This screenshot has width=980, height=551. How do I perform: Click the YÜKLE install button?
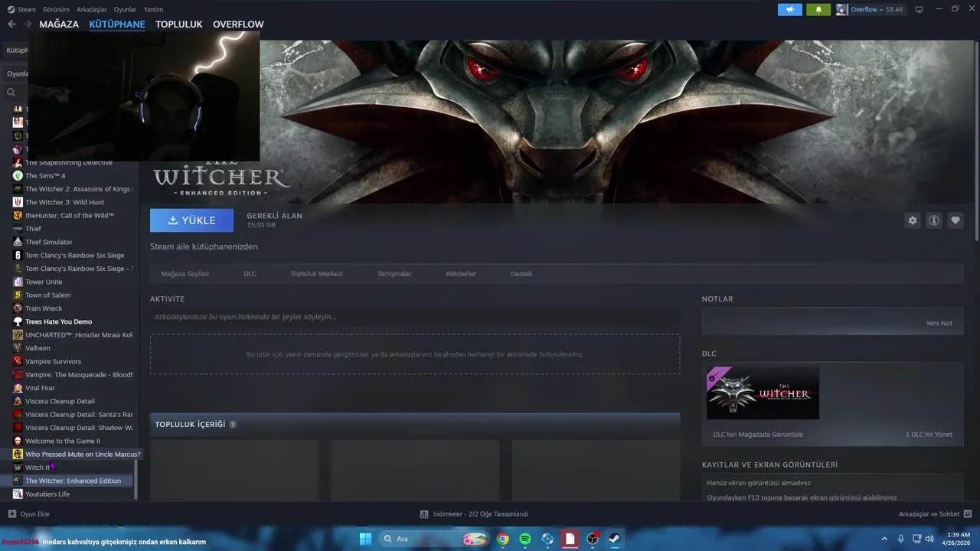191,220
